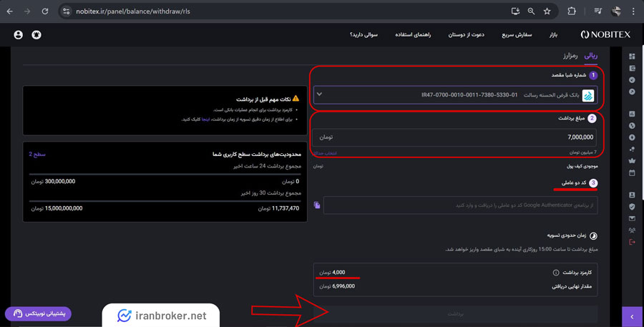
Task: Click the media control icon in browser toolbar
Action: (598, 11)
